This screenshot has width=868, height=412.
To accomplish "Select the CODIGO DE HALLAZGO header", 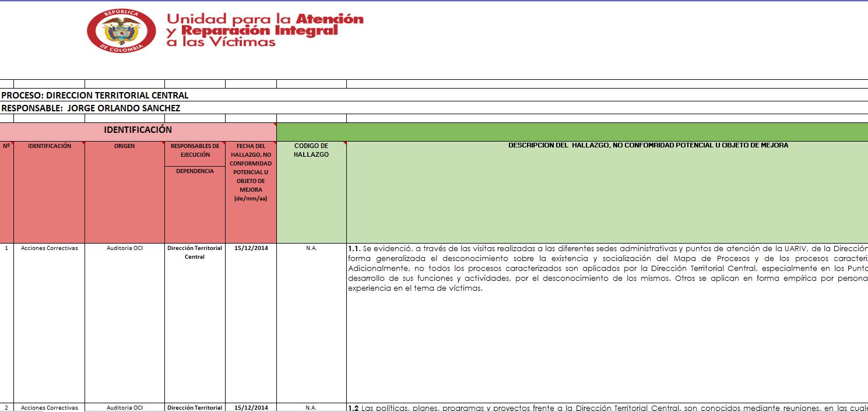I will [311, 192].
